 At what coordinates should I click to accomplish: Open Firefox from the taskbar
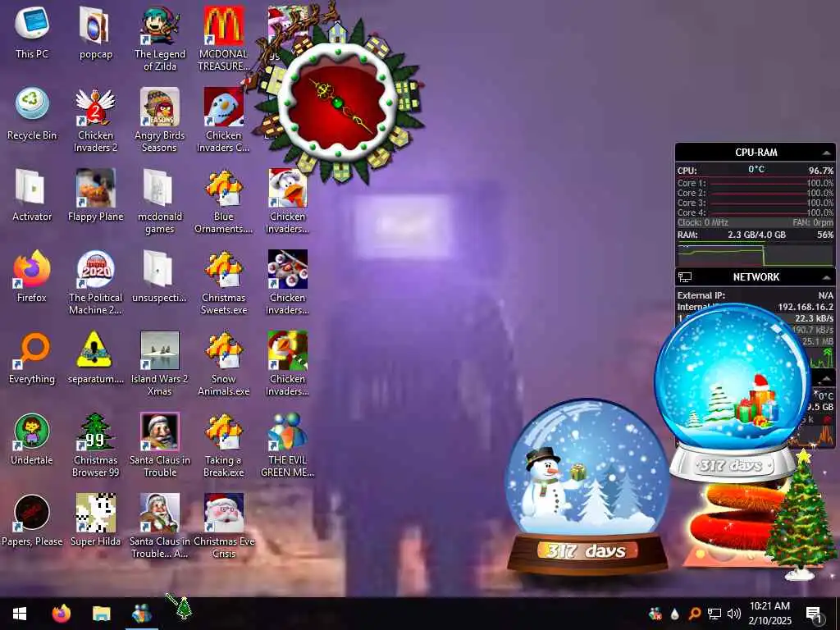(x=61, y=614)
